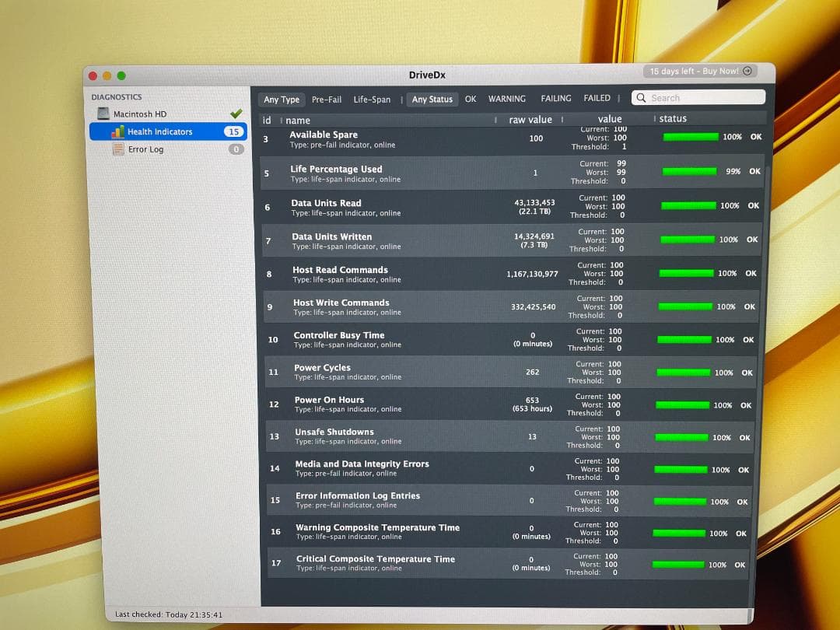Focus the Search field
Screen dimensions: 840x630
click(698, 98)
